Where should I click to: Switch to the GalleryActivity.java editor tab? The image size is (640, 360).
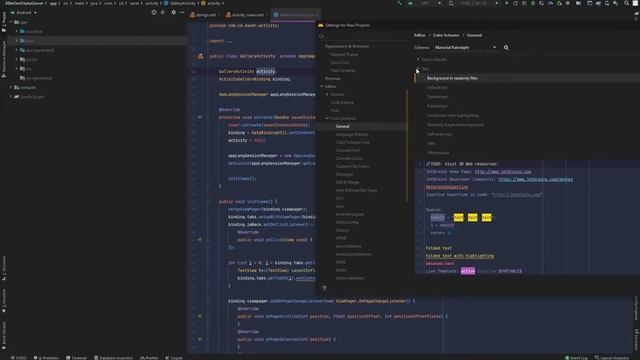[x=296, y=15]
